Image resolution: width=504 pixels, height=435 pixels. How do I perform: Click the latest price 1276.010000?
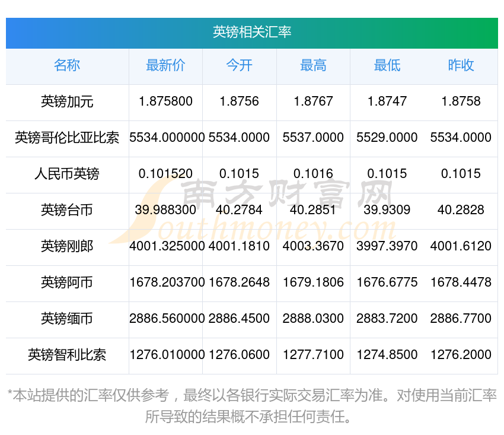(167, 354)
